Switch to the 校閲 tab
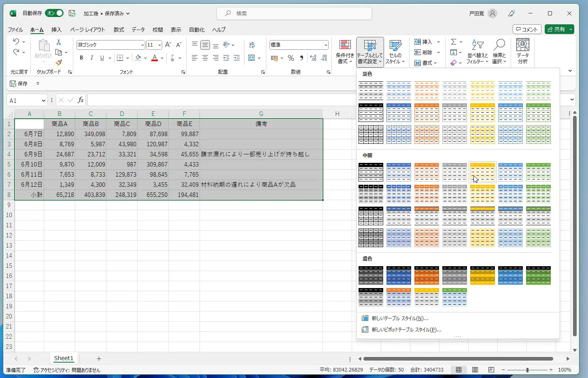Screen dimensions: 588x378 pyautogui.click(x=158, y=30)
